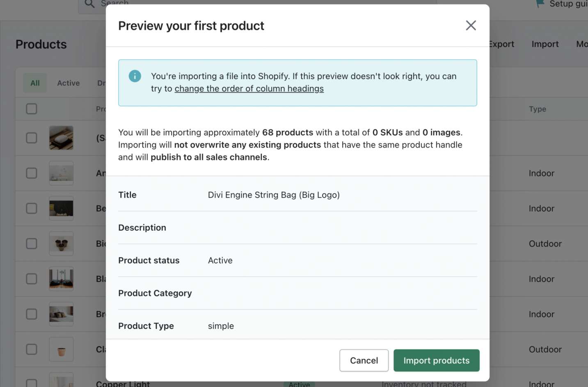The width and height of the screenshot is (588, 387).
Task: Click the Setup guide flag icon
Action: tap(540, 4)
